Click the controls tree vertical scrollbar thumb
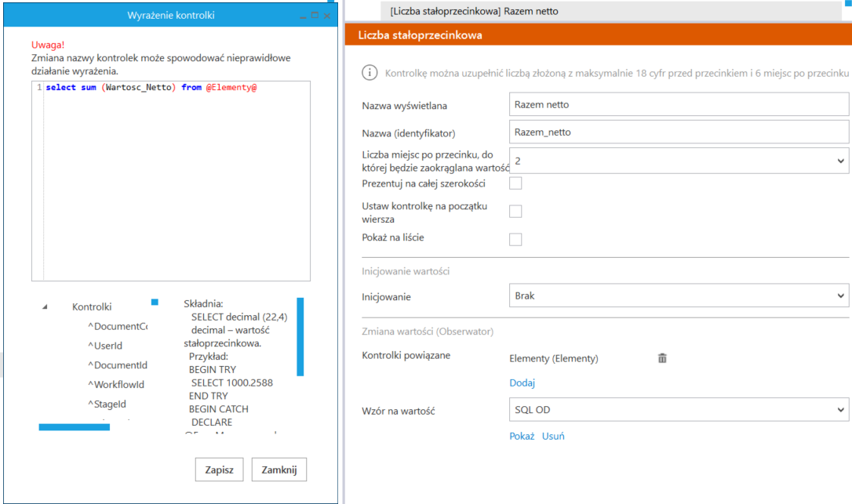The width and height of the screenshot is (852, 504). tap(155, 302)
